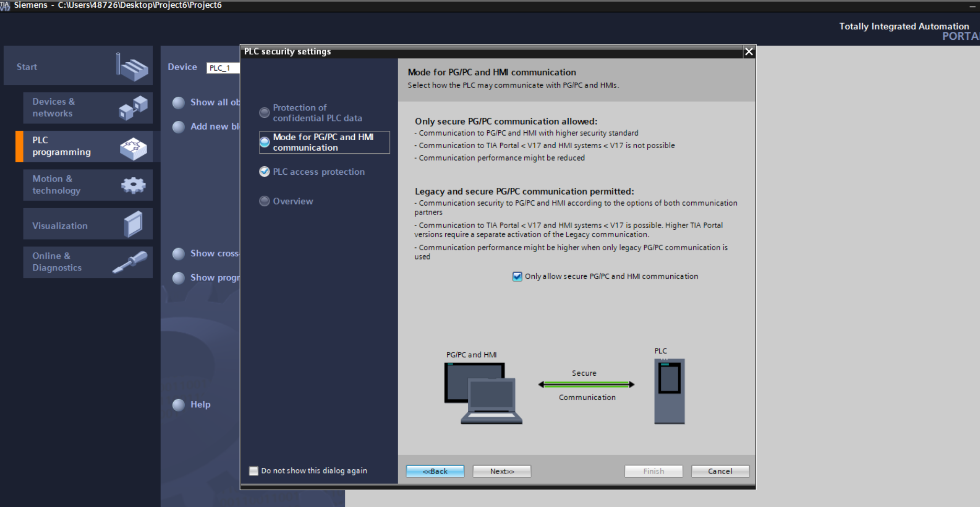Image resolution: width=980 pixels, height=507 pixels.
Task: Click the <<Back button
Action: click(x=435, y=471)
